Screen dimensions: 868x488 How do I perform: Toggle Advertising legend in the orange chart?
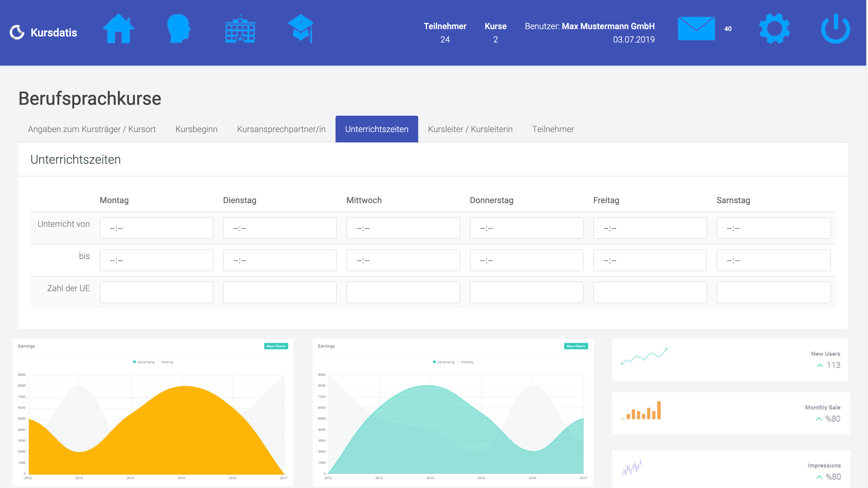[144, 362]
